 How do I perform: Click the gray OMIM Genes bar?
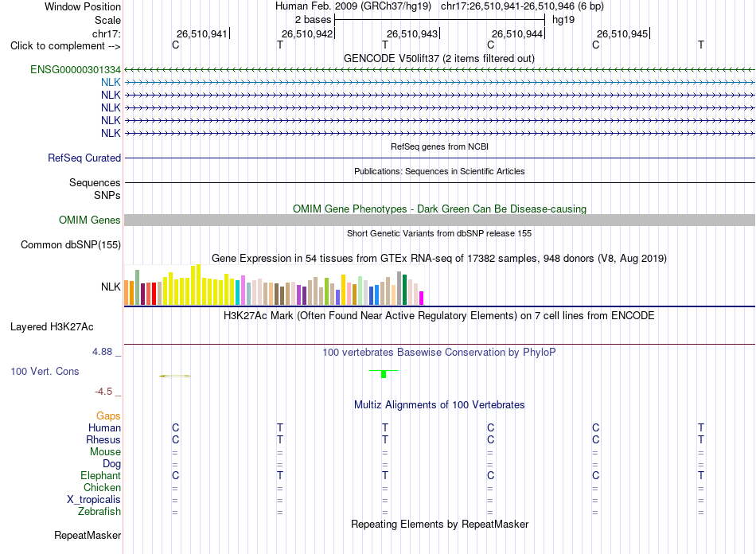pyautogui.click(x=439, y=220)
